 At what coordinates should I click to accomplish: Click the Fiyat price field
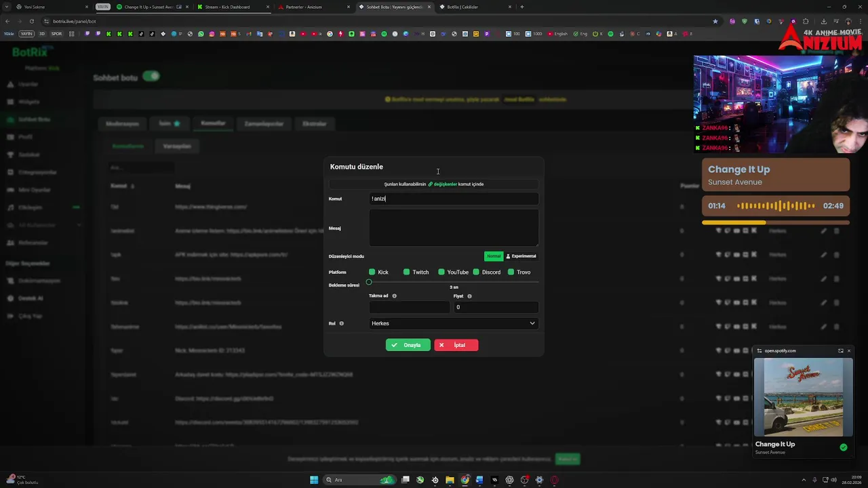496,307
